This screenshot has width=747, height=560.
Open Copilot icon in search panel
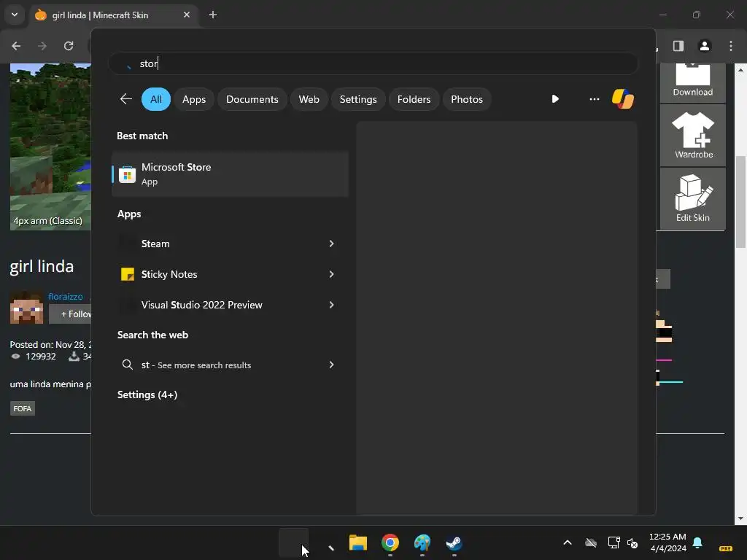(623, 99)
